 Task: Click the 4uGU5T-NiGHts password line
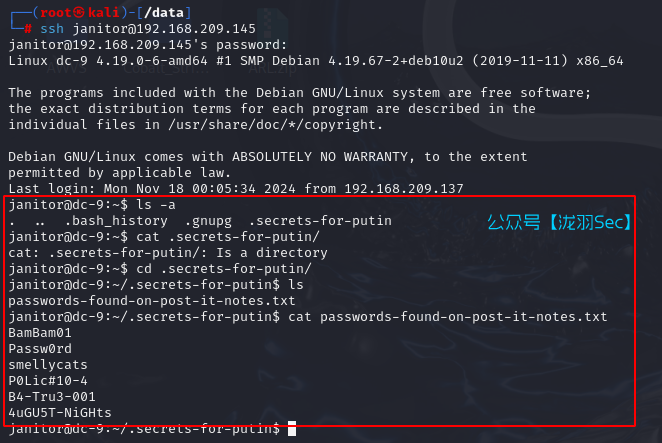[x=60, y=413]
